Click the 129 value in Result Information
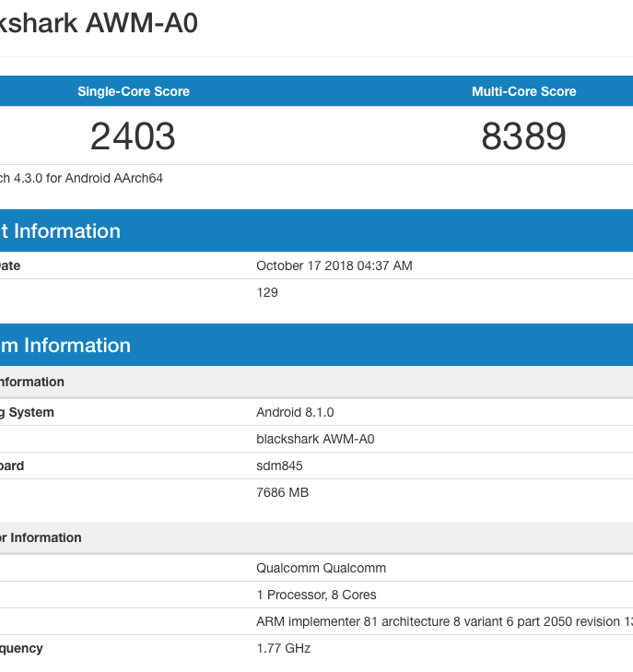 click(267, 292)
